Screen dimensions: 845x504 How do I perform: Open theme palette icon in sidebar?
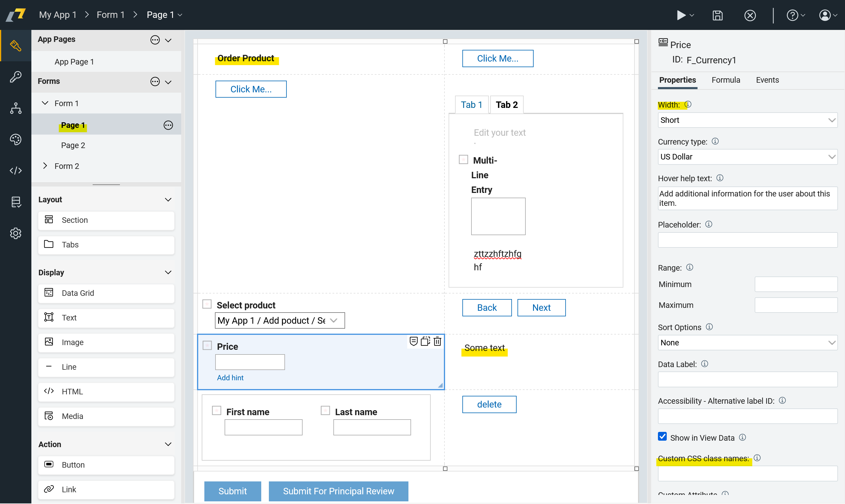point(16,139)
